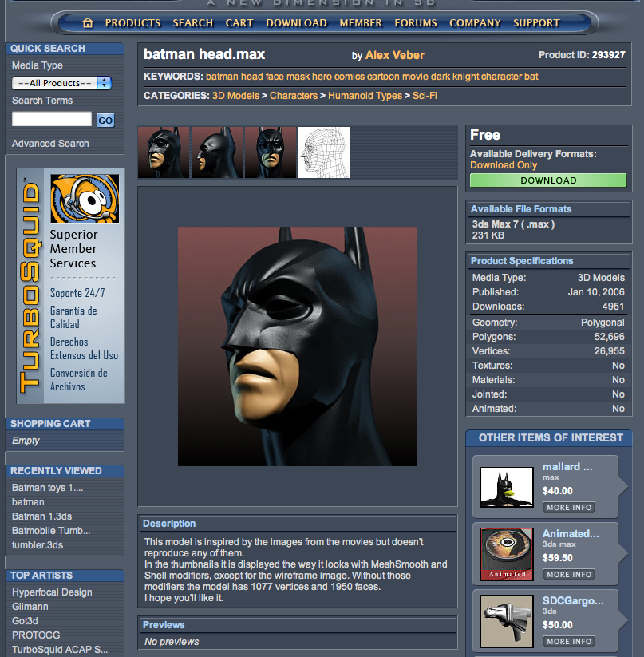This screenshot has width=644, height=657.
Task: Click the GO search button
Action: point(105,121)
